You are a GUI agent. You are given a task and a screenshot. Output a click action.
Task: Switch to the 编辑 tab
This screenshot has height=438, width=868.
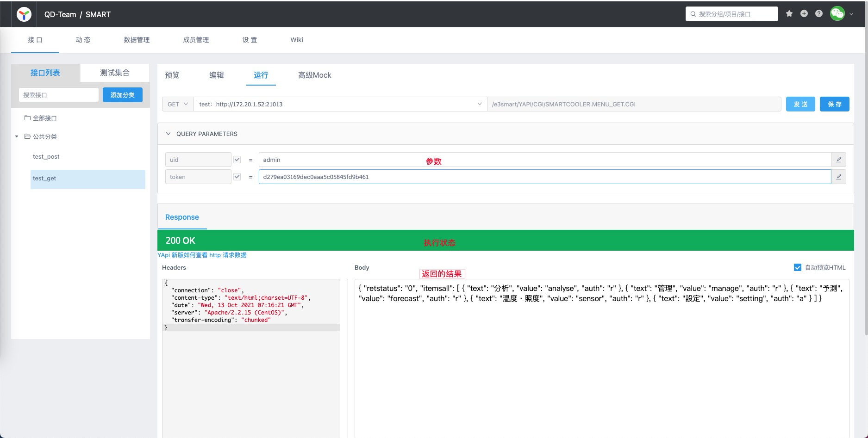coord(217,75)
